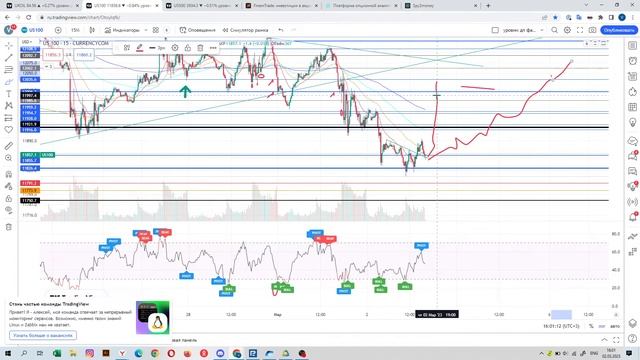Switch to the last Spy2money tab
The image size is (640, 360).
click(x=441, y=6)
